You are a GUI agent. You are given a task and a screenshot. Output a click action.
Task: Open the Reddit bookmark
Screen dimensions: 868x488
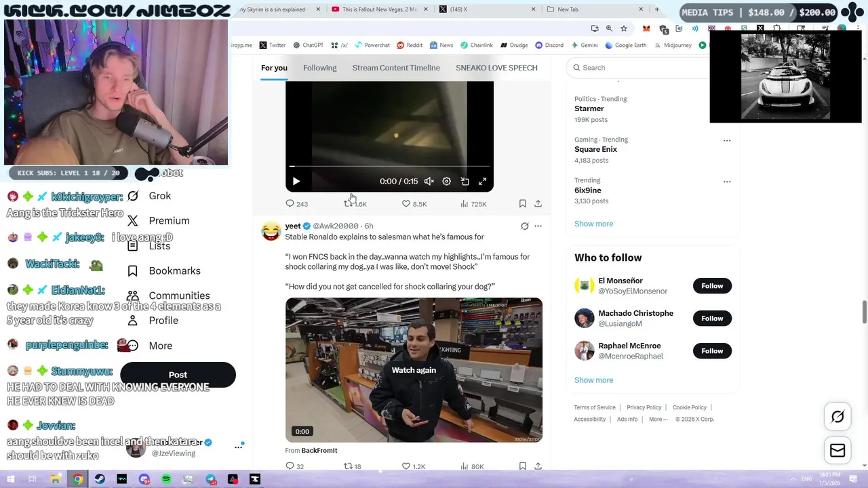click(410, 45)
